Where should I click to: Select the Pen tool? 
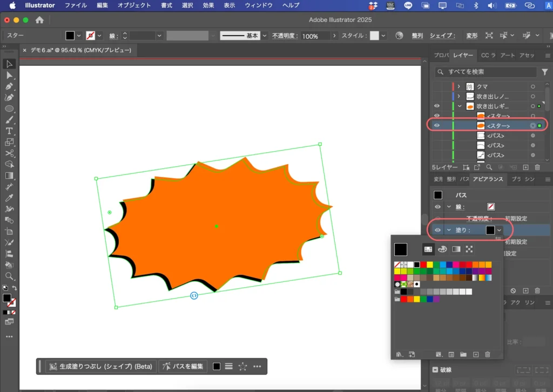[9, 86]
